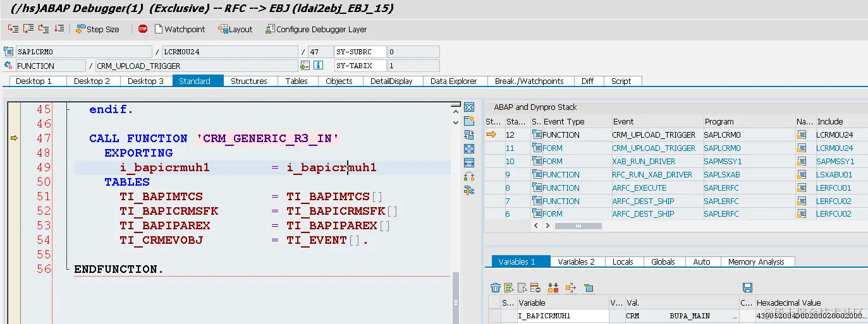Click the SY-SUBRC field
Screen dimensions: 868x324
pyautogui.click(x=360, y=52)
